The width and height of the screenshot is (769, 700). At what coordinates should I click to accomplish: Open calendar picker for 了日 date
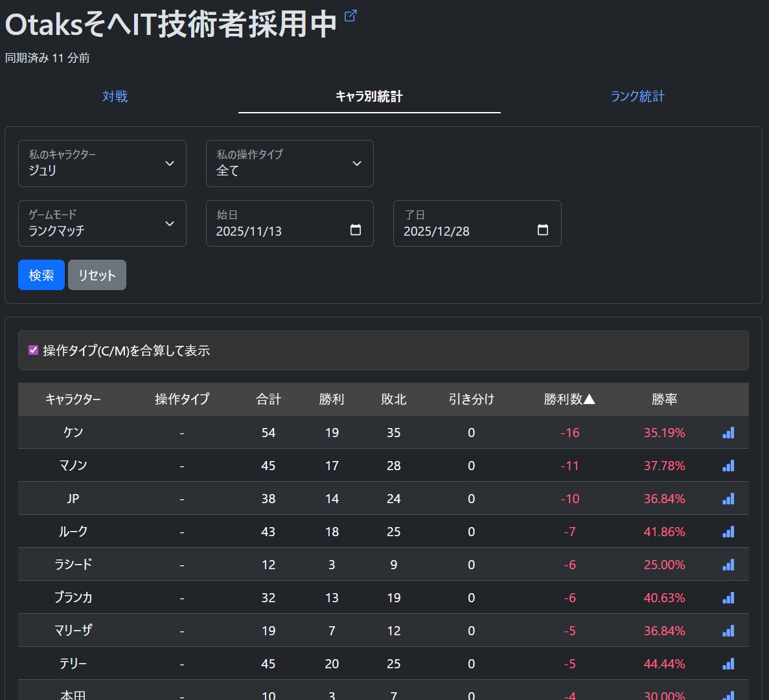point(543,229)
